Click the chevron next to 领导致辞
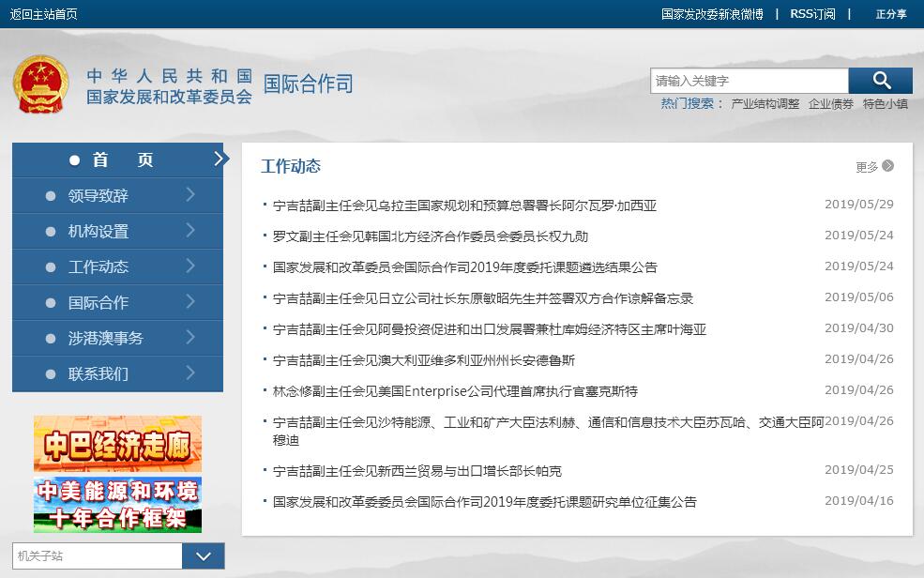 pyautogui.click(x=190, y=195)
